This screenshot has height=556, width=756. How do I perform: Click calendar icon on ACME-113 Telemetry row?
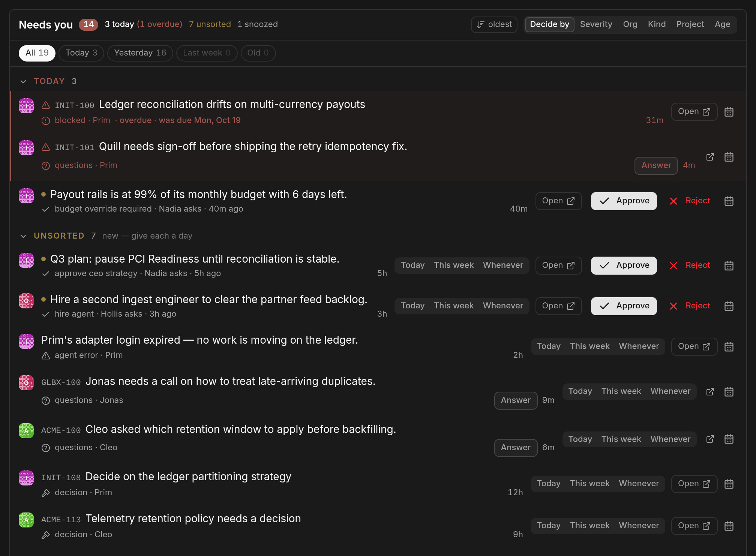[729, 526]
